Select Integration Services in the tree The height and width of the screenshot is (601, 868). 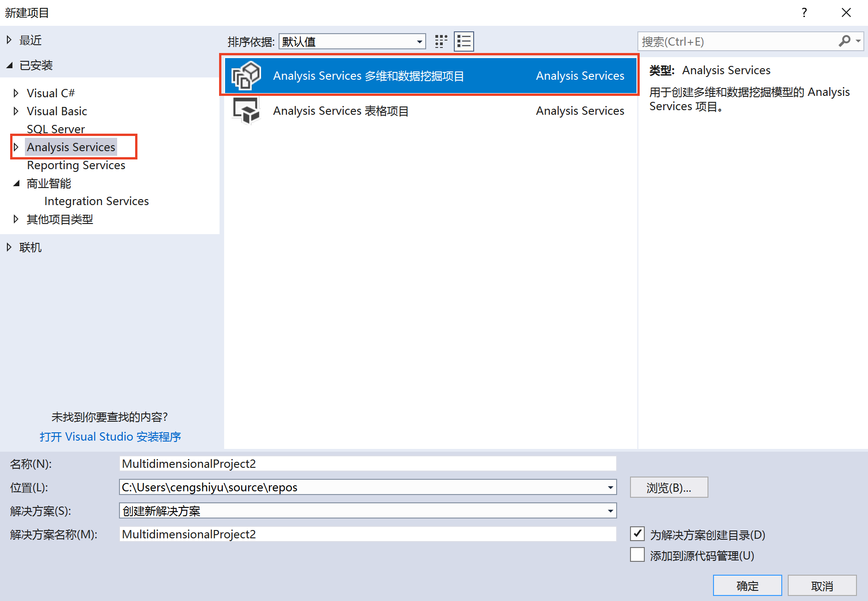pos(96,201)
